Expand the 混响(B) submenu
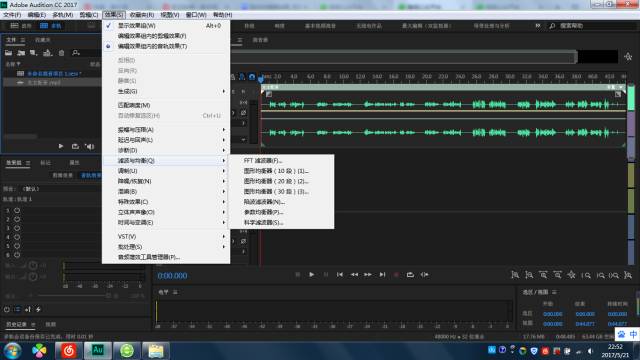Image resolution: width=640 pixels, height=360 pixels. (x=166, y=191)
